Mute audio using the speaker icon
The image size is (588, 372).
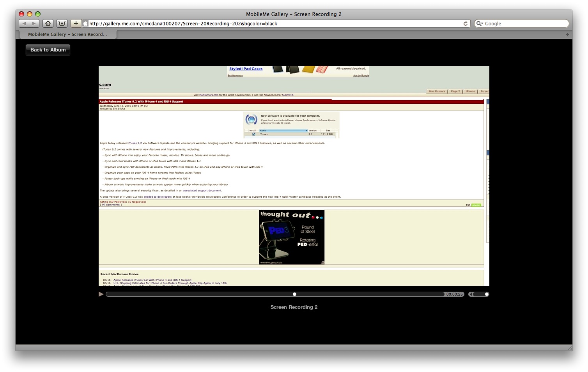tap(471, 294)
